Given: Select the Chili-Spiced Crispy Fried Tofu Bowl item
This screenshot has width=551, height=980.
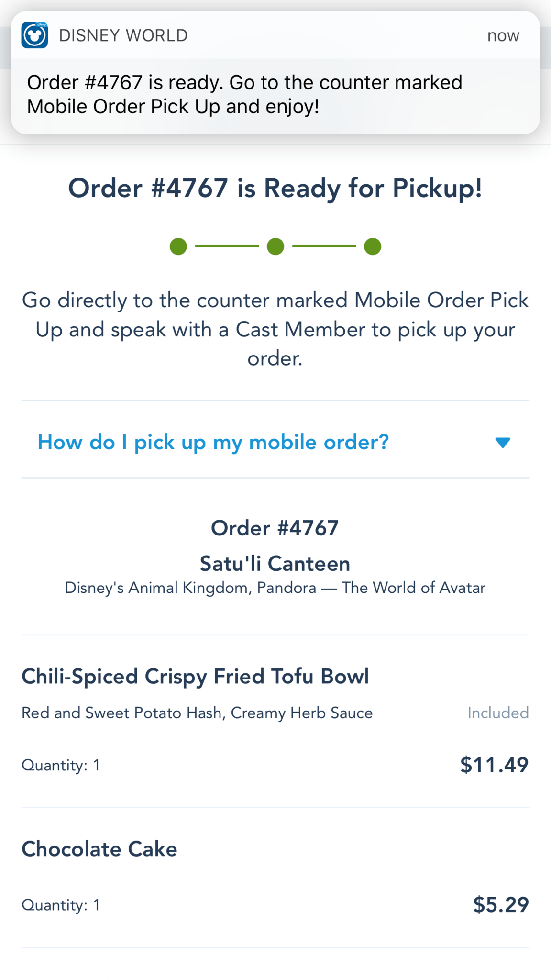Looking at the screenshot, I should click(195, 677).
